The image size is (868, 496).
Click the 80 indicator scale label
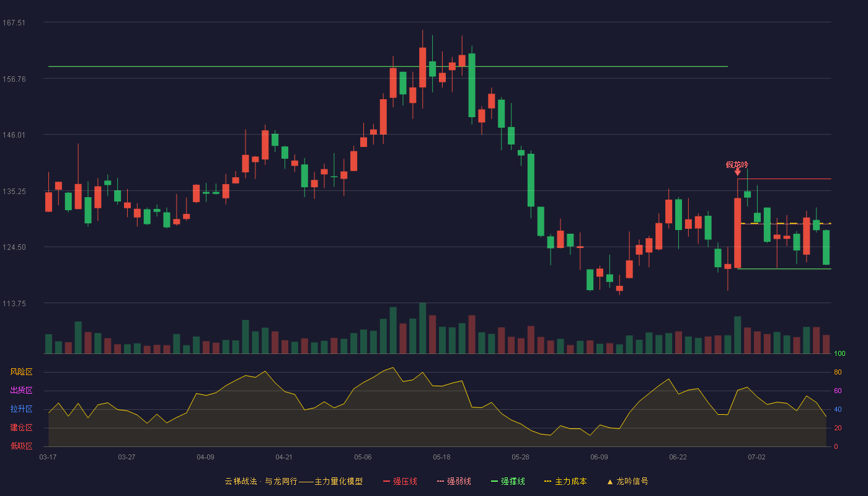click(838, 372)
